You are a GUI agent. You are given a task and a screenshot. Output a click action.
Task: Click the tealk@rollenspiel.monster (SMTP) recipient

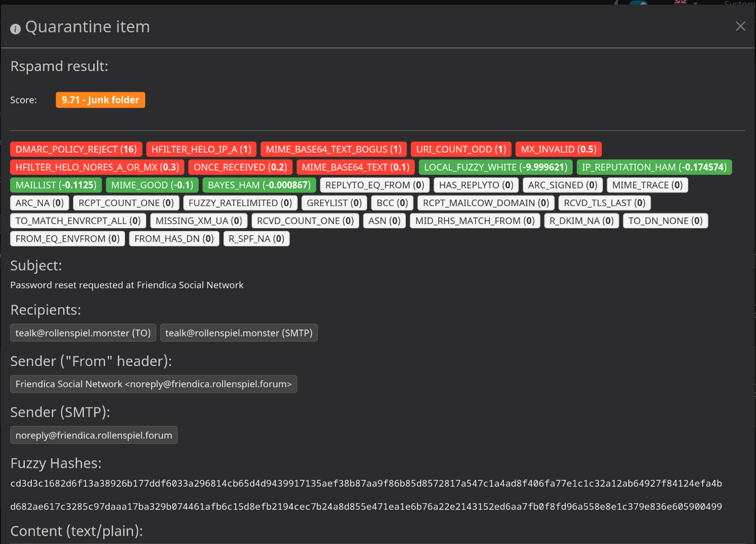[238, 333]
